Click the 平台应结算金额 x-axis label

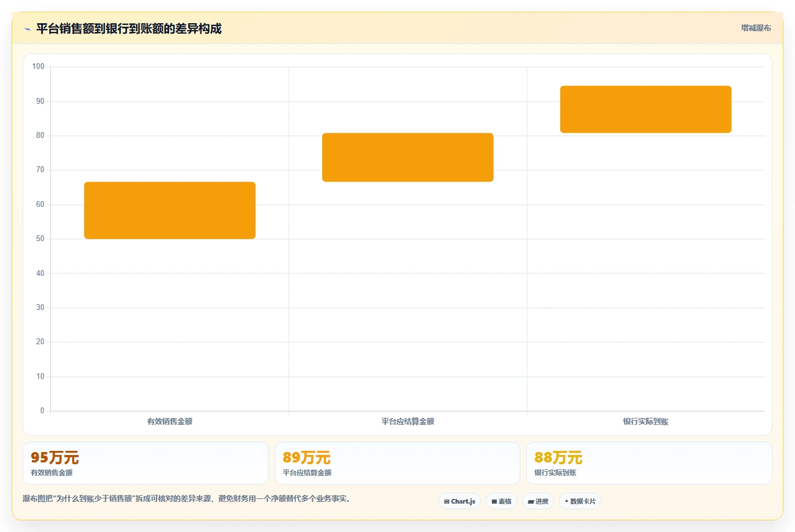408,421
